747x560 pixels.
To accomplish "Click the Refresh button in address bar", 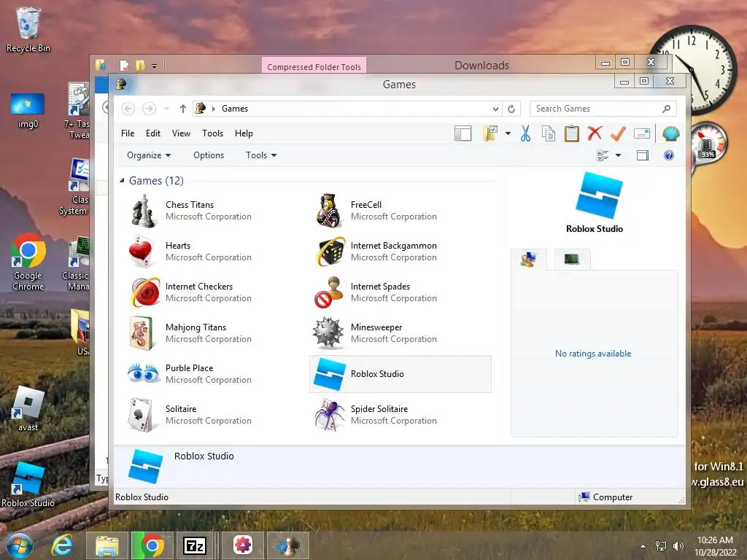I will coord(511,109).
